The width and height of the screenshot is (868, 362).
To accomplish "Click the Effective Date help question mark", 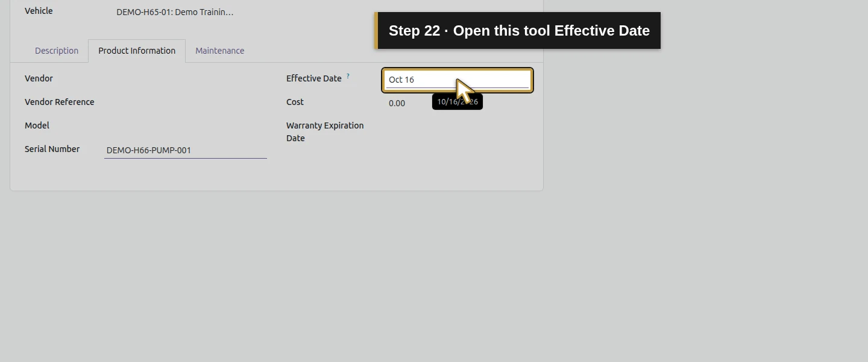I will tap(348, 76).
